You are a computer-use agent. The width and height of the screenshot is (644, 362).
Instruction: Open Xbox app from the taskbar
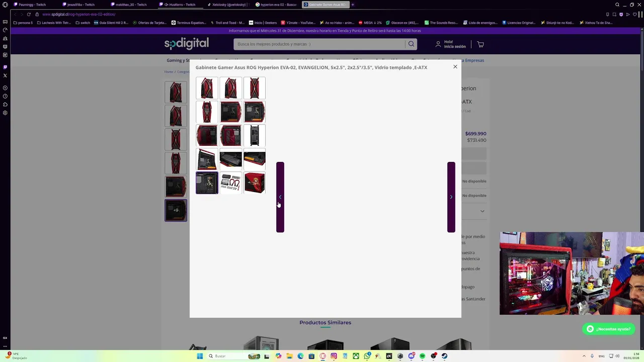(356, 356)
